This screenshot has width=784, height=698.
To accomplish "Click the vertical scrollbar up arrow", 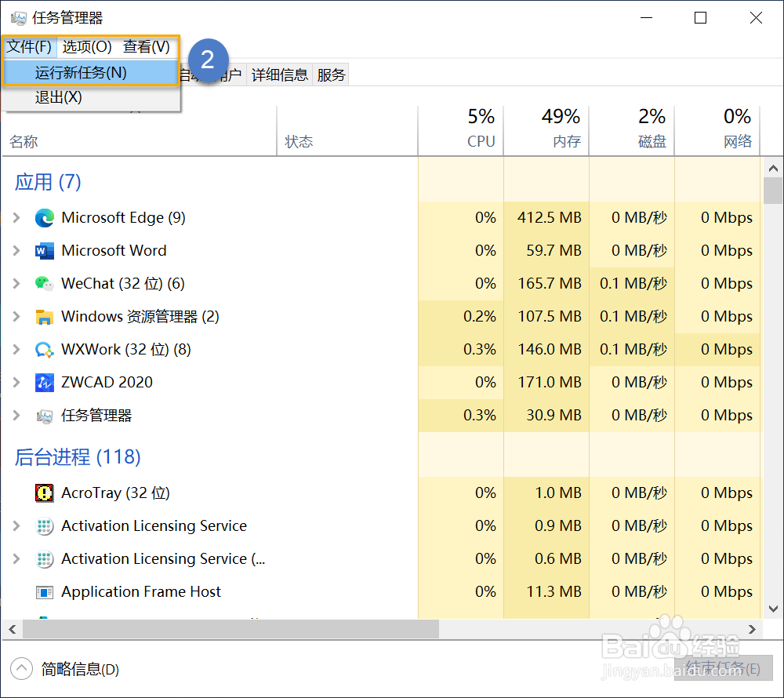I will click(773, 169).
